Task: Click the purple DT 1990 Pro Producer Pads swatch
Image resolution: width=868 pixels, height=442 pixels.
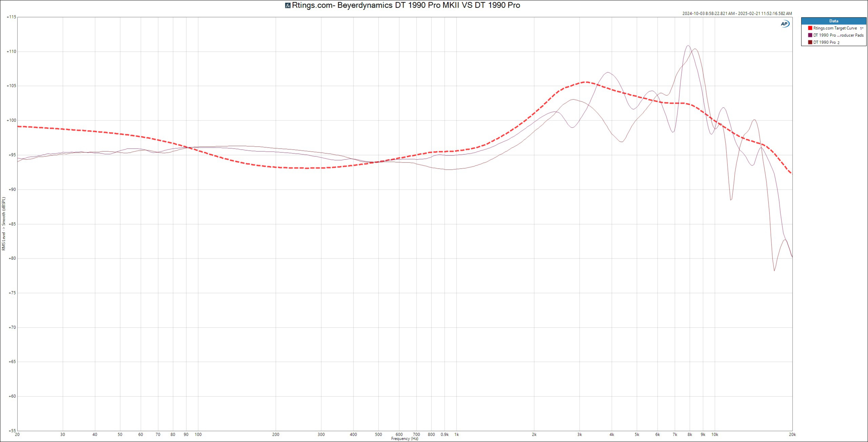Action: tap(810, 35)
